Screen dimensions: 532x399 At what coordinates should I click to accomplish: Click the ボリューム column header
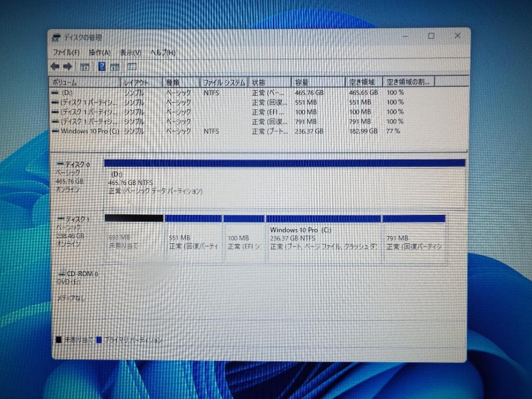pyautogui.click(x=69, y=82)
